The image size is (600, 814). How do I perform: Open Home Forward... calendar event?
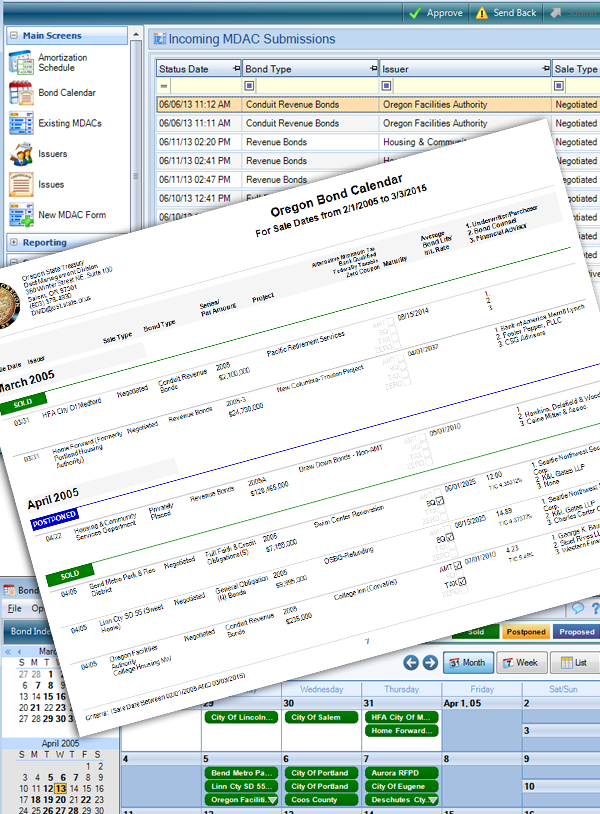402,731
